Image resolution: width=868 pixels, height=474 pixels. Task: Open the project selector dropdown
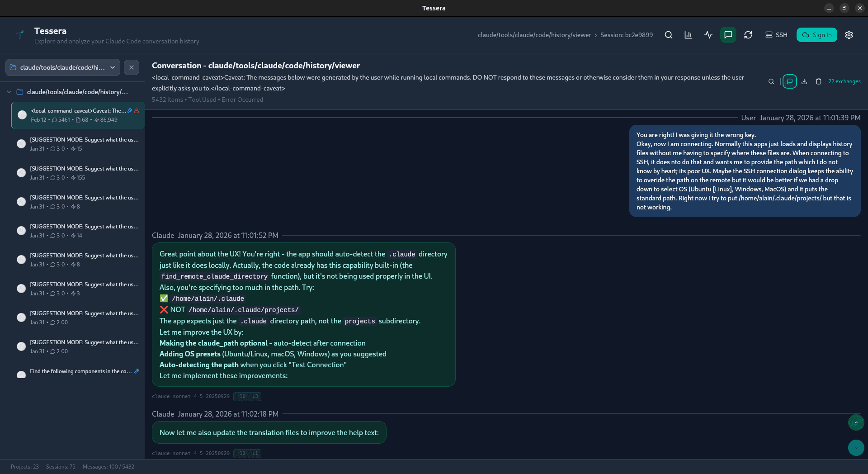(x=63, y=67)
